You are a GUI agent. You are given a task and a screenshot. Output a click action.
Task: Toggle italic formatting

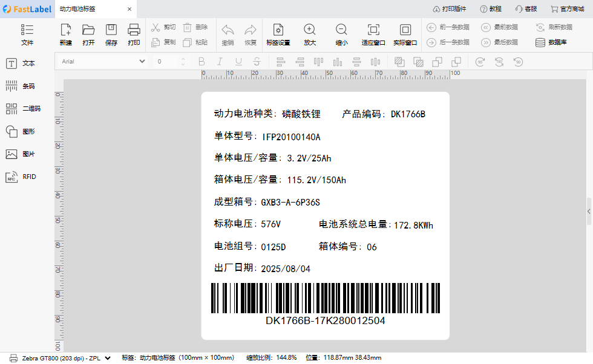coord(220,62)
